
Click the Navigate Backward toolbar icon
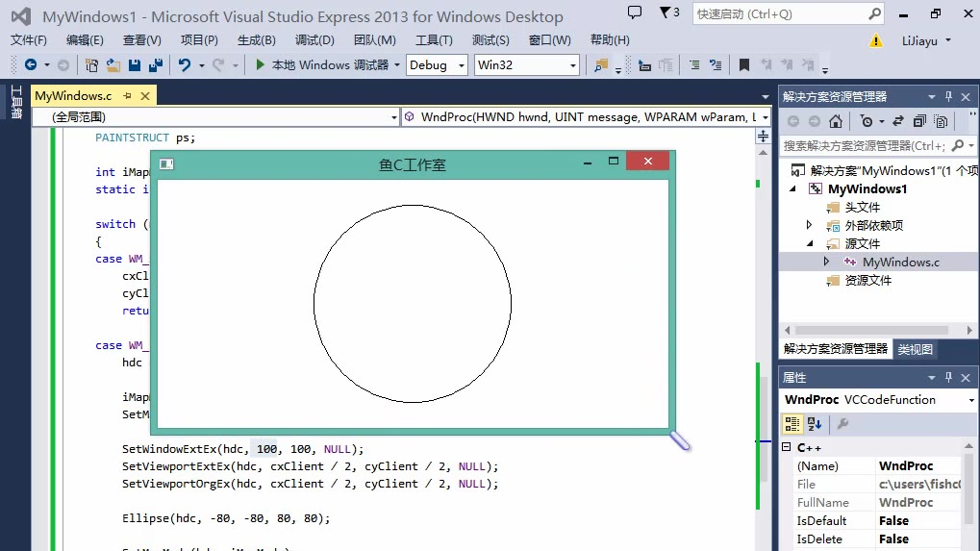tap(30, 64)
